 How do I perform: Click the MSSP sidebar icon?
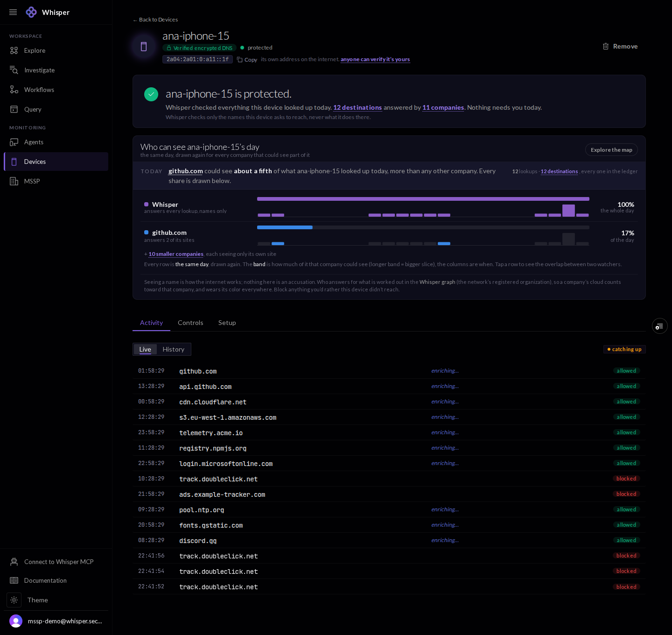coord(14,181)
